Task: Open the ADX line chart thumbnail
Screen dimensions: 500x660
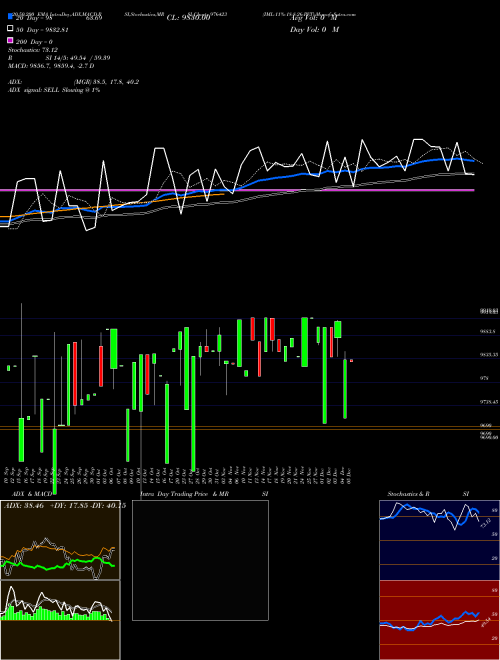Action: click(x=60, y=540)
